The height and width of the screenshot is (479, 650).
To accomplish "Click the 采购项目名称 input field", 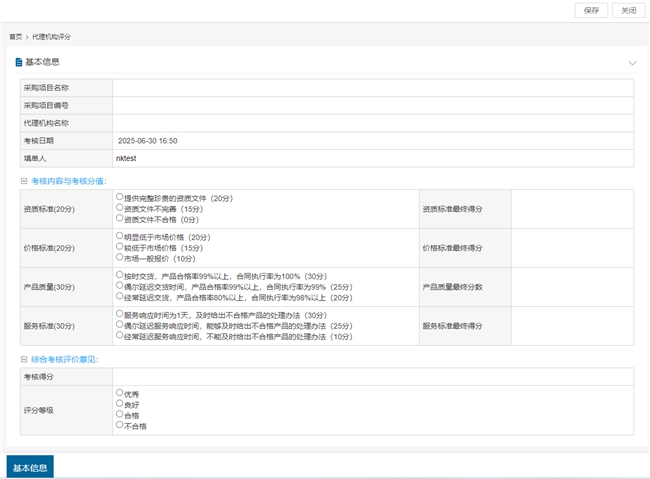I will pos(372,88).
